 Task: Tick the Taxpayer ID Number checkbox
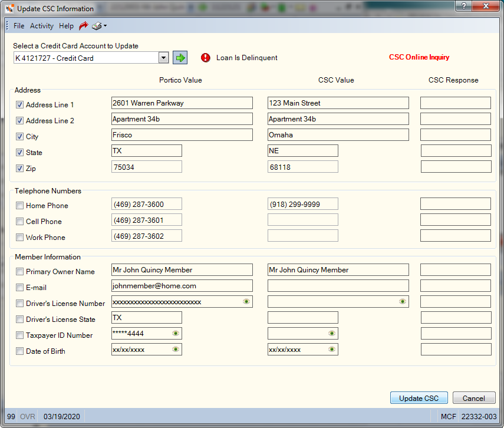(x=19, y=335)
